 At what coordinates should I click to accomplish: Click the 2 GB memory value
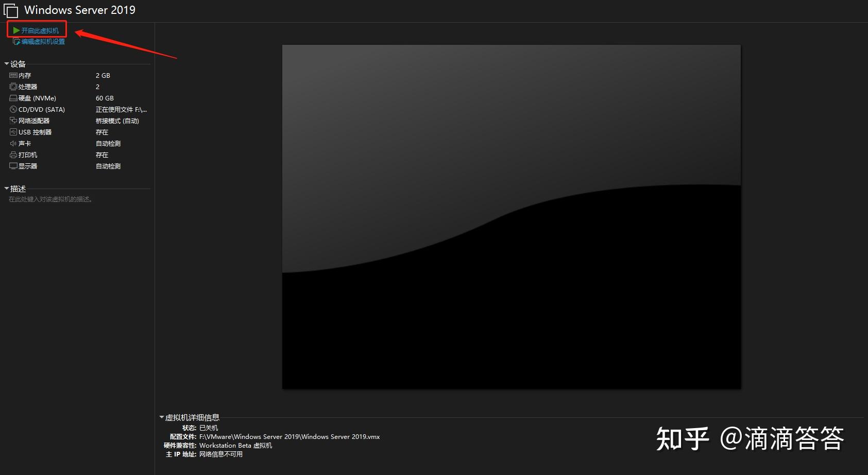(103, 75)
